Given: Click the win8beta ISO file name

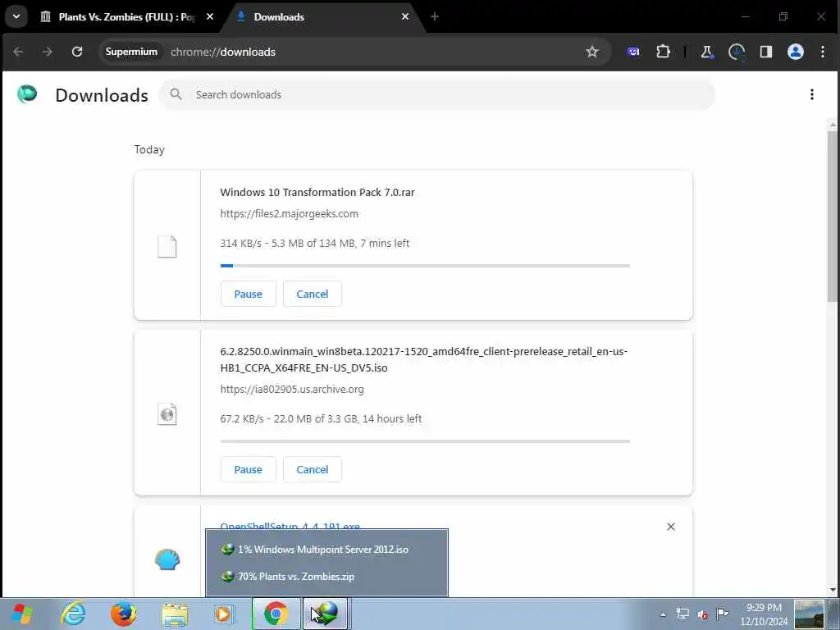Looking at the screenshot, I should pyautogui.click(x=424, y=359).
